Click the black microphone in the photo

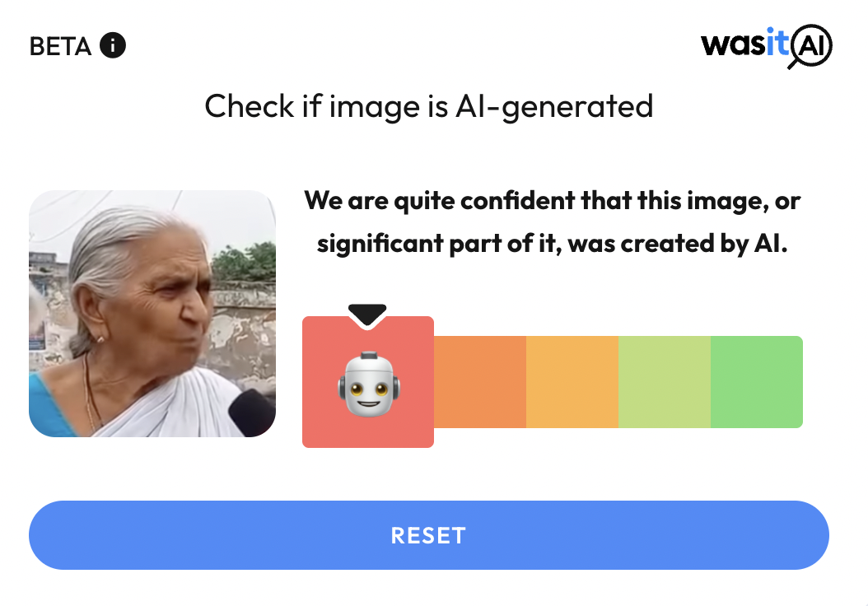tap(252, 413)
